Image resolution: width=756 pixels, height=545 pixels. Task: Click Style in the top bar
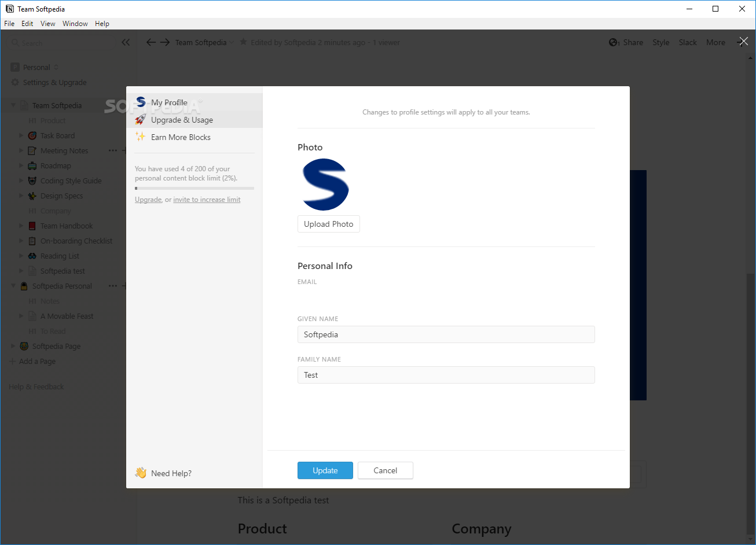(x=661, y=42)
